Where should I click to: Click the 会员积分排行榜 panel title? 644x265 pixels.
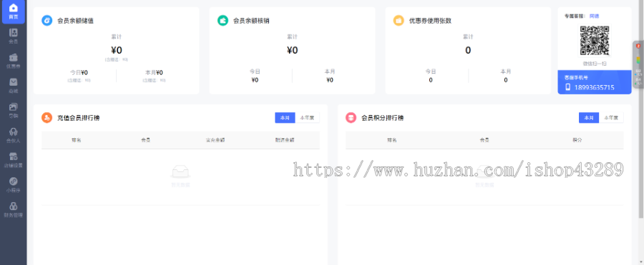[x=382, y=118]
